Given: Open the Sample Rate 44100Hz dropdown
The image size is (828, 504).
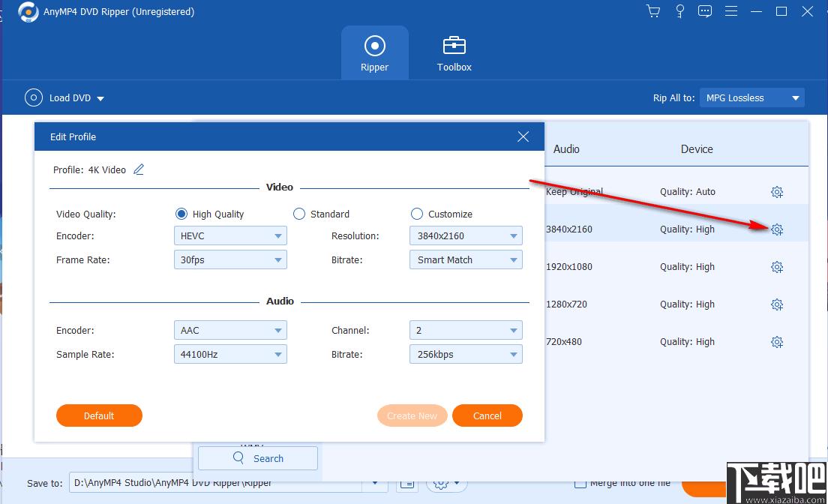Looking at the screenshot, I should (x=230, y=355).
